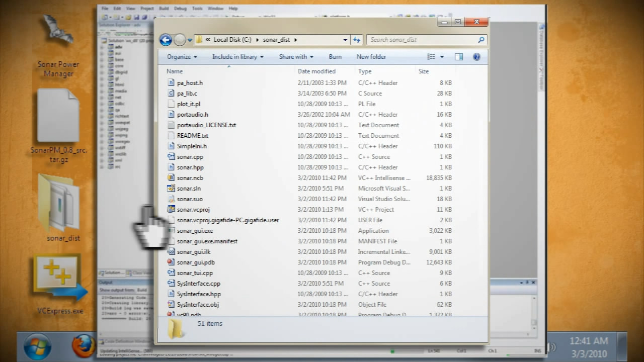This screenshot has width=644, height=362.
Task: Click sonar.hpp header icon
Action: point(171,167)
